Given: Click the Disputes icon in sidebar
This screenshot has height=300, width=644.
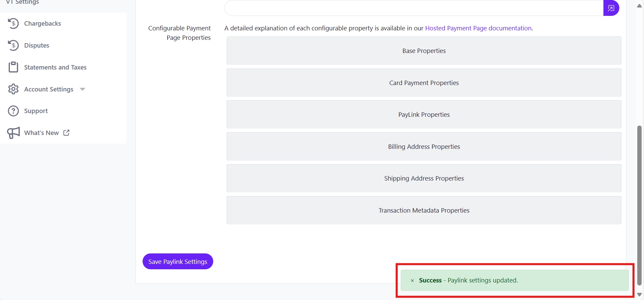Looking at the screenshot, I should 13,45.
